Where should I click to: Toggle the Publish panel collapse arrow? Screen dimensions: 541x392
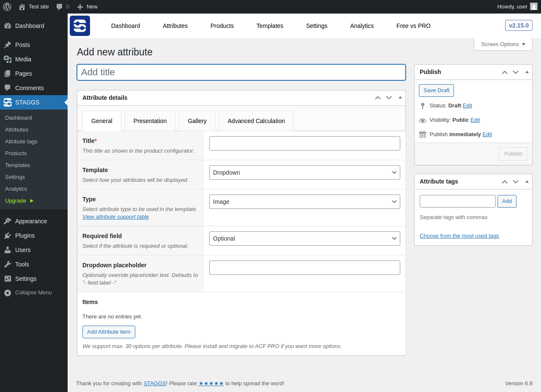point(527,72)
